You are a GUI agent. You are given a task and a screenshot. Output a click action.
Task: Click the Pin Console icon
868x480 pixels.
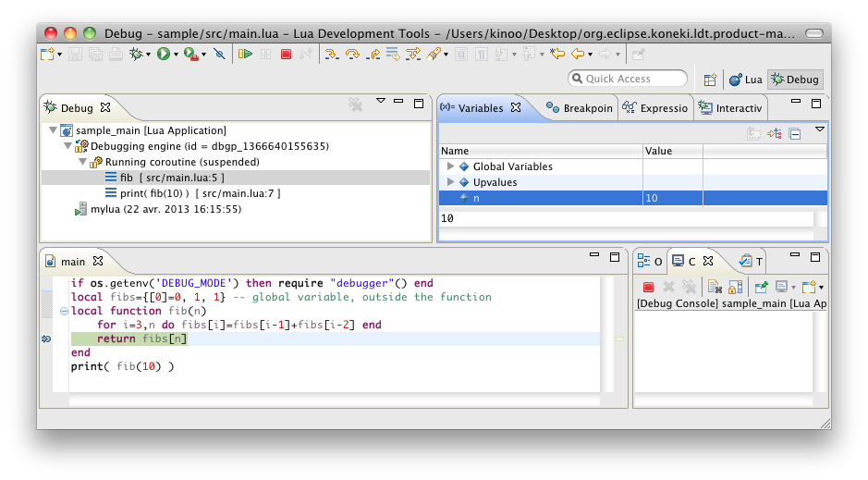coord(761,287)
